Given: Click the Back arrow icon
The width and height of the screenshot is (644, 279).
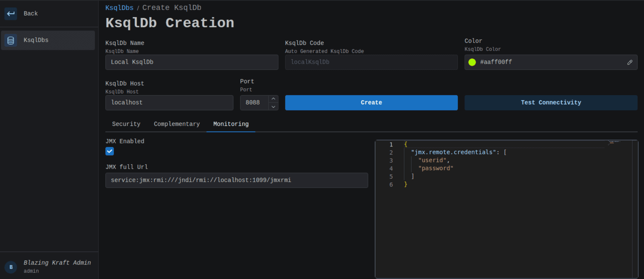Looking at the screenshot, I should 11,14.
